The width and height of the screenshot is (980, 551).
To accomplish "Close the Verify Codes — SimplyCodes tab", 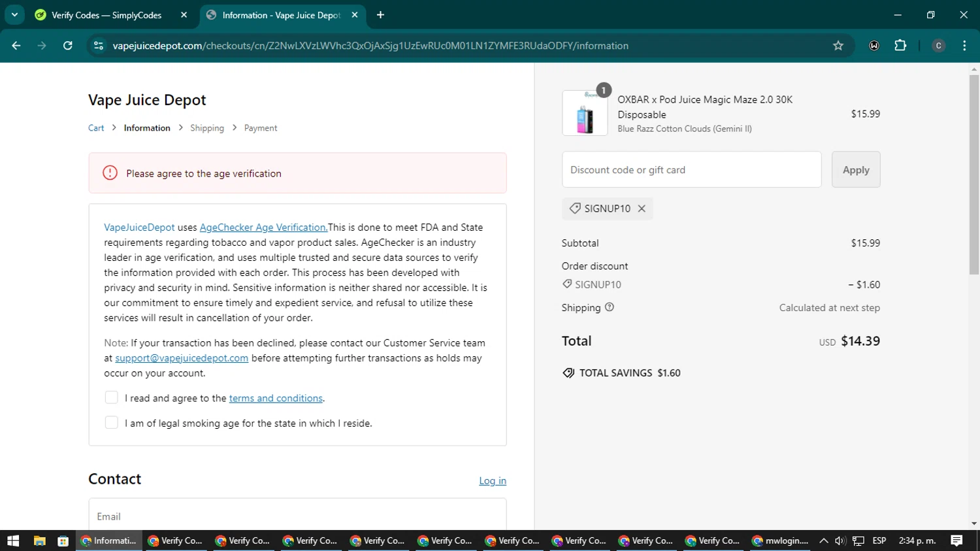I will point(184,15).
